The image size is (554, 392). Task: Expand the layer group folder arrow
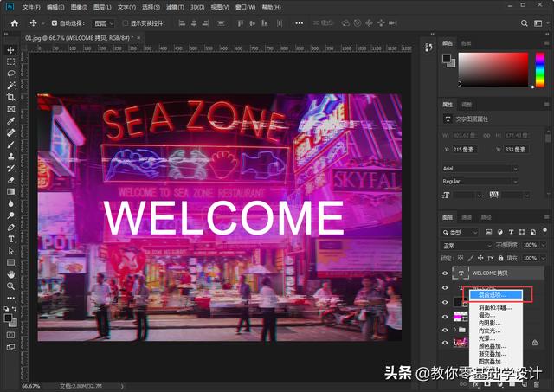click(455, 330)
